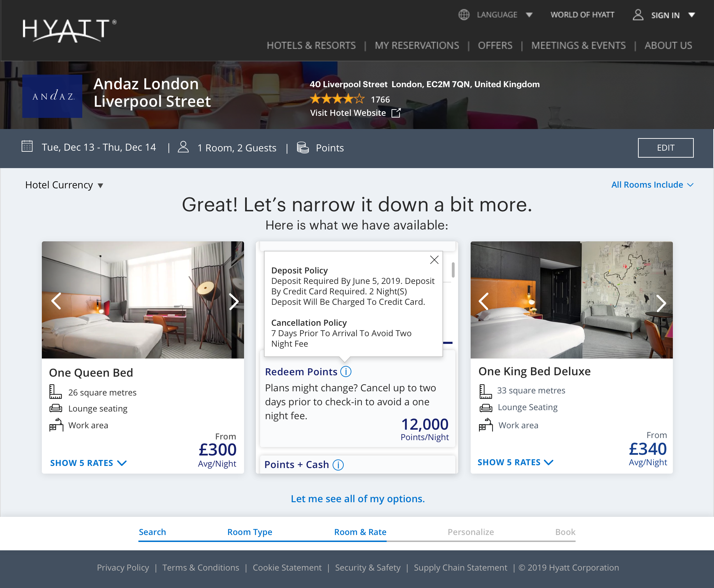This screenshot has width=714, height=588.
Task: Click the Redeem Points info icon
Action: 346,372
